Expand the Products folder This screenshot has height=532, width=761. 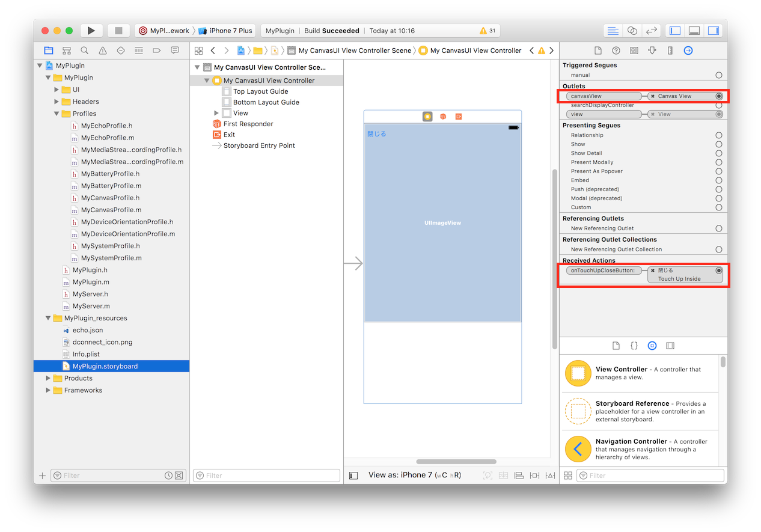tap(49, 378)
